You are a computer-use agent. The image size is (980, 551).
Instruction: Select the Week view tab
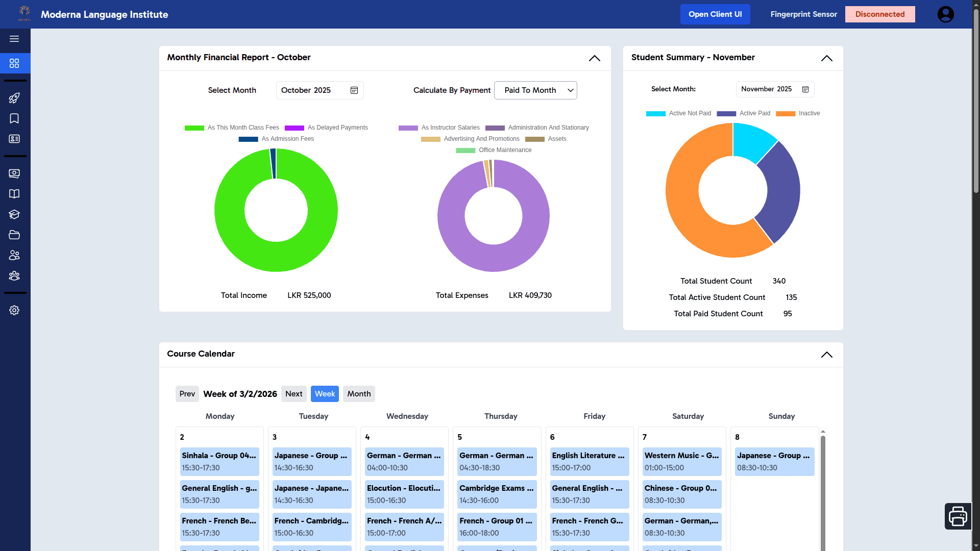(x=325, y=393)
